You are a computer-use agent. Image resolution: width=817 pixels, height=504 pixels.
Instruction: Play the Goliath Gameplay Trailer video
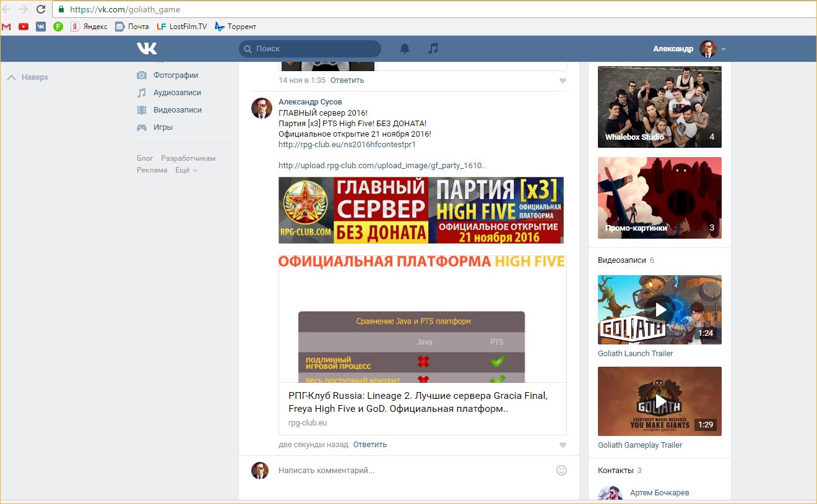click(x=660, y=401)
